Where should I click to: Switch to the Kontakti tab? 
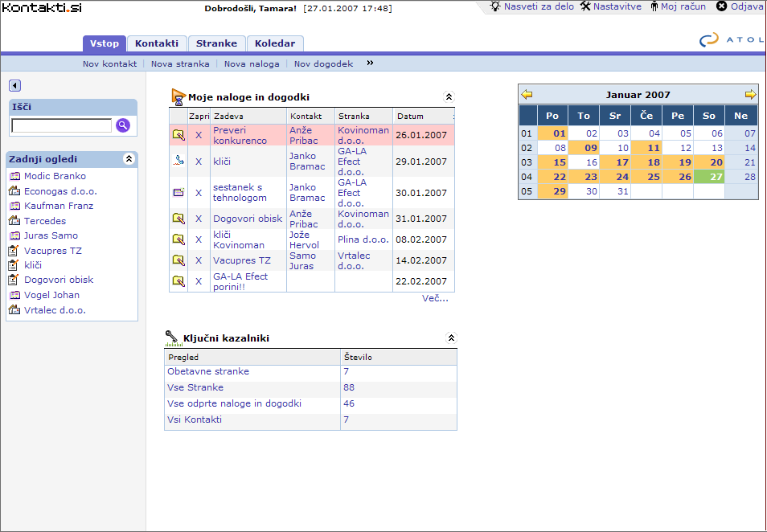157,43
